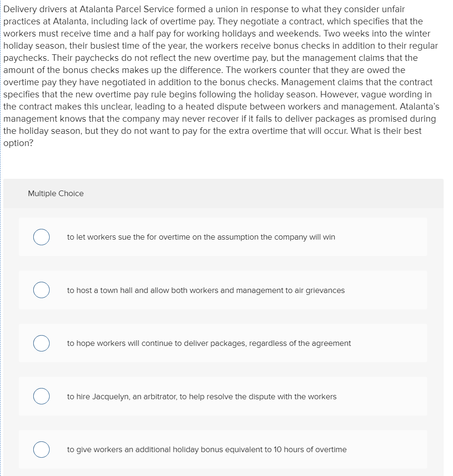Click the question's opening words "Delivery drivers"
Screen dimensions: 453x476
(35, 9)
